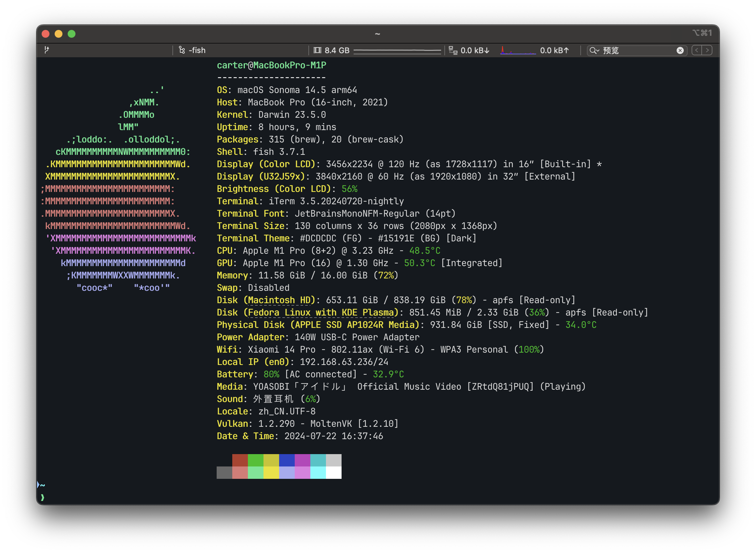Screen dimensions: 756x553
Task: Click the network throughput sparkline graph
Action: 518,50
